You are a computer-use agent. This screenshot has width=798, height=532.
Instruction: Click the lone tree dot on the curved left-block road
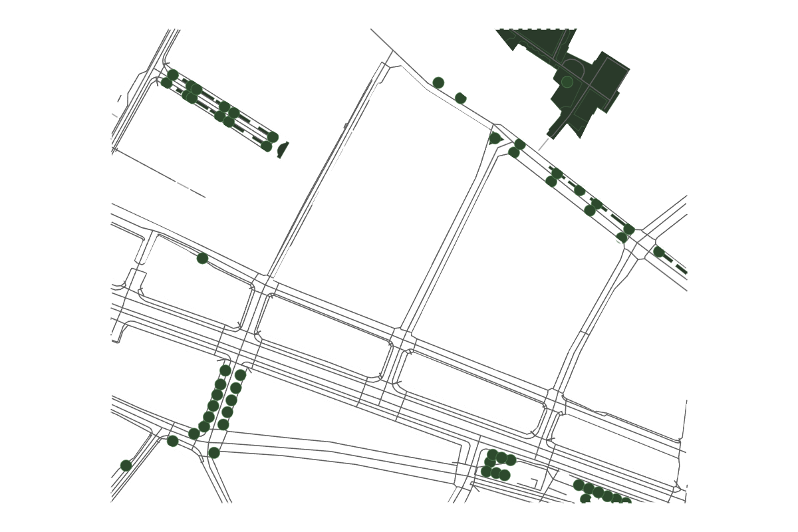tap(203, 258)
